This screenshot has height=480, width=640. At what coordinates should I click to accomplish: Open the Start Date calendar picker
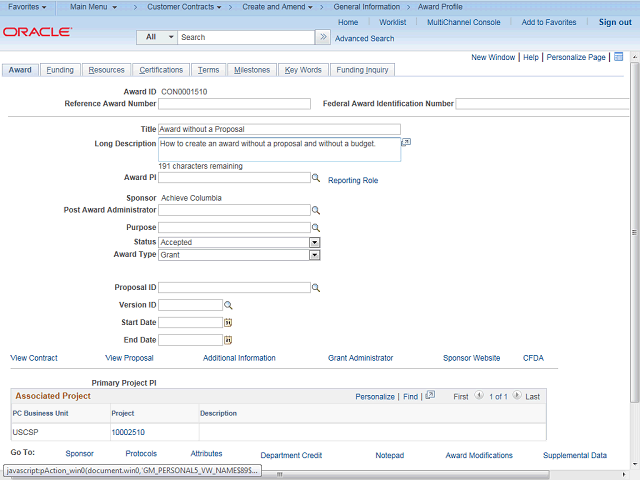[228, 323]
